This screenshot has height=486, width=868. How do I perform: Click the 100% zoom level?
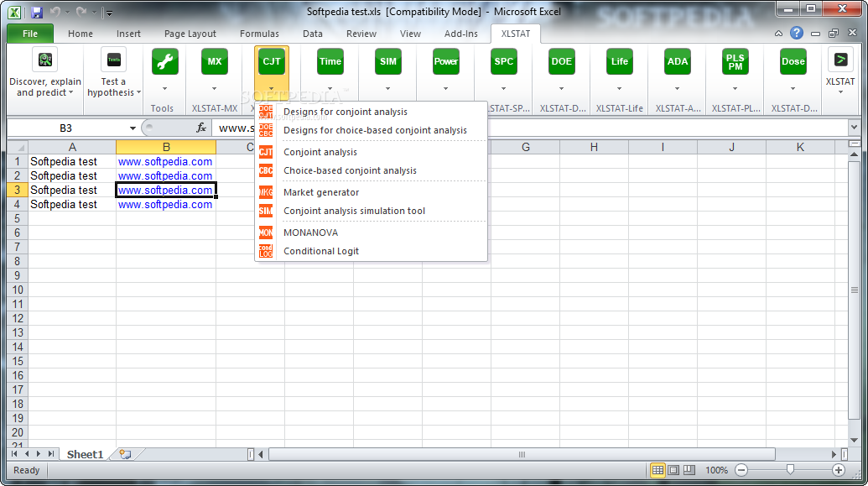click(x=716, y=470)
